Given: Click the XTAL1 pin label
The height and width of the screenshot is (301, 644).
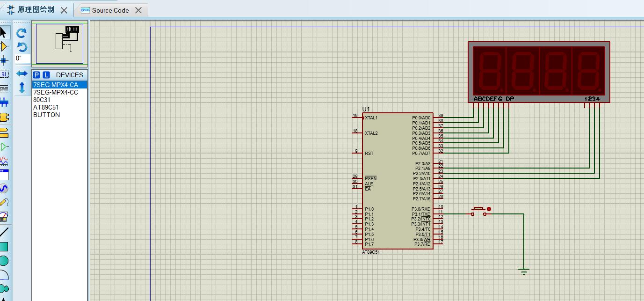Looking at the screenshot, I should [x=371, y=118].
